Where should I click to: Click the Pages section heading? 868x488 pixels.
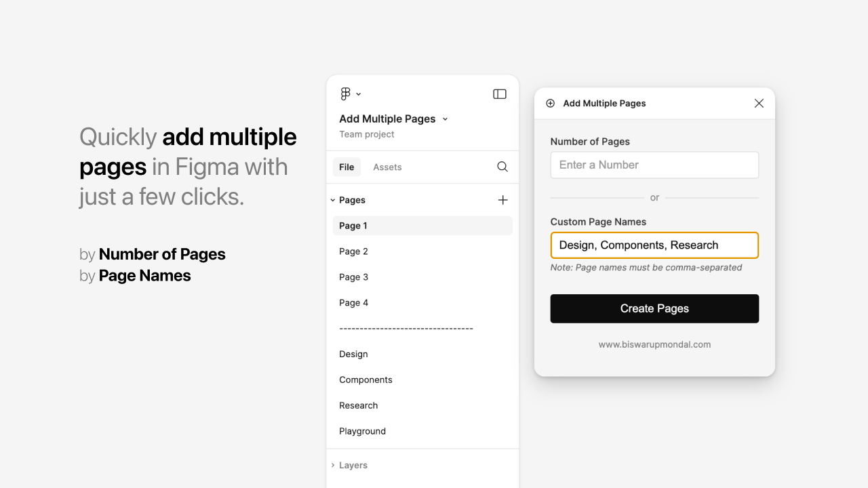click(x=352, y=200)
